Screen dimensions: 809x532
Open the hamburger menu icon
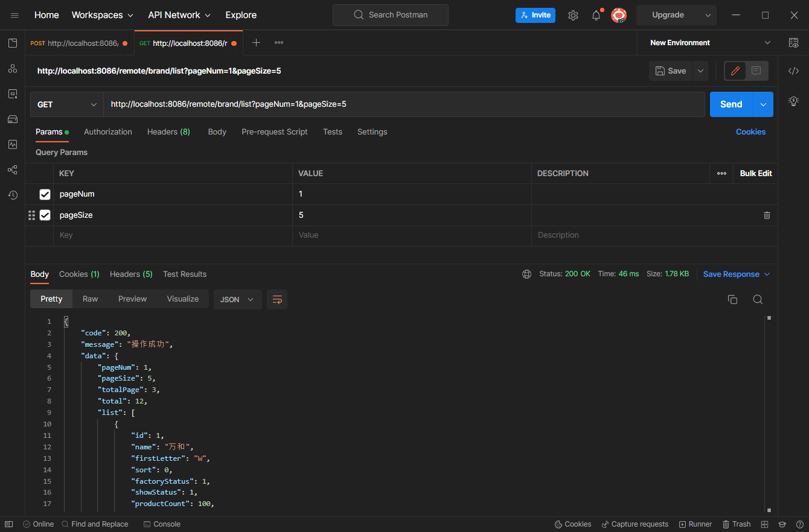14,15
